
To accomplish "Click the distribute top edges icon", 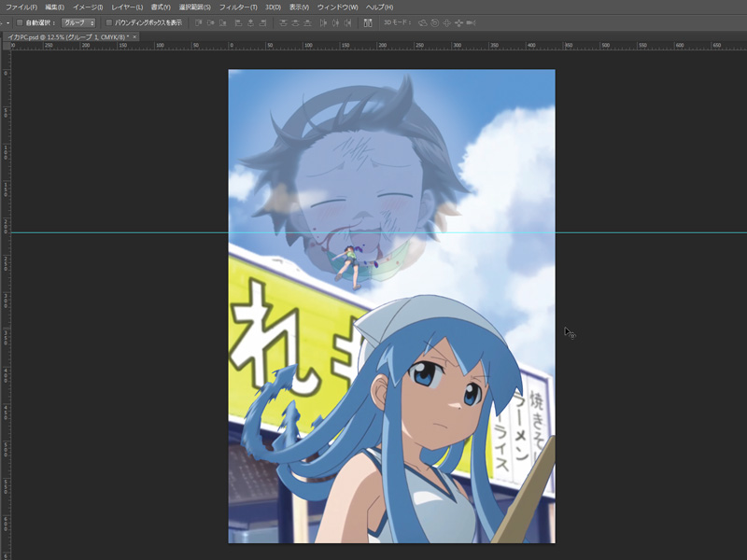I will click(x=283, y=22).
